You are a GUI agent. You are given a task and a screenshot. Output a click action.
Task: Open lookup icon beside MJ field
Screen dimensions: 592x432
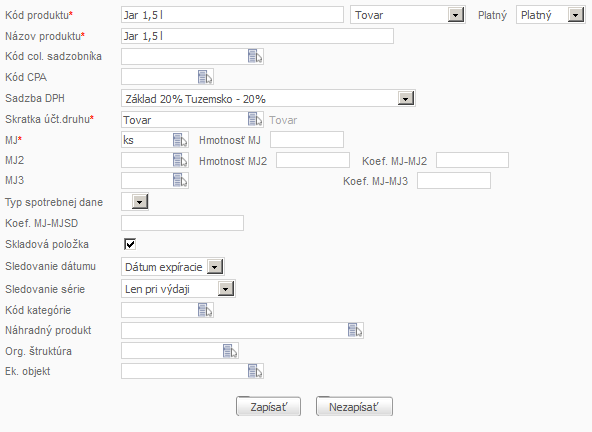(180, 140)
